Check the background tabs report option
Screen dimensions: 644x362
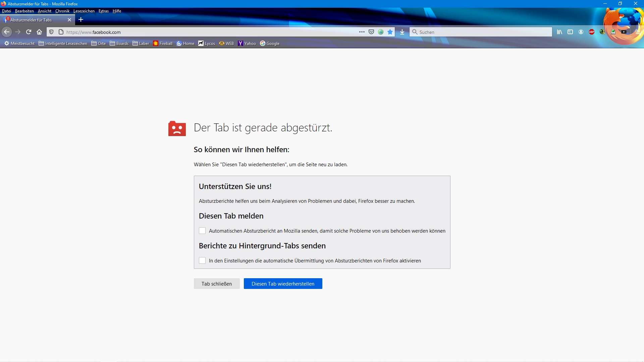pyautogui.click(x=202, y=260)
